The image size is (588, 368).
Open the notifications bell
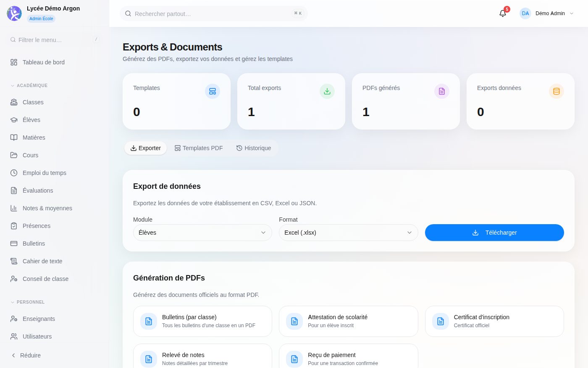(x=503, y=13)
